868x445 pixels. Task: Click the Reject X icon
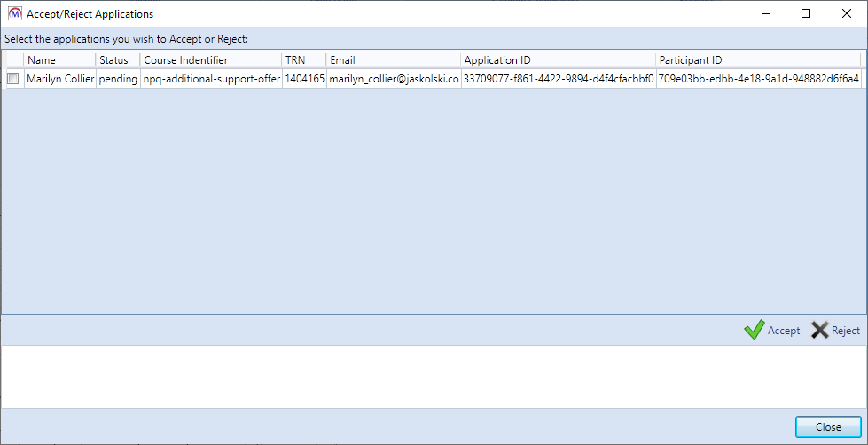click(820, 331)
